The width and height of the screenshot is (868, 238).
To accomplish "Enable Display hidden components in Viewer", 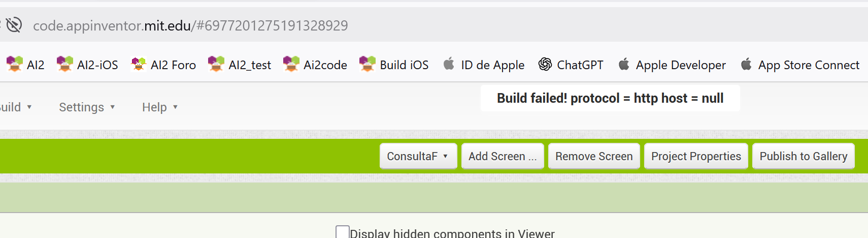I will click(x=343, y=232).
